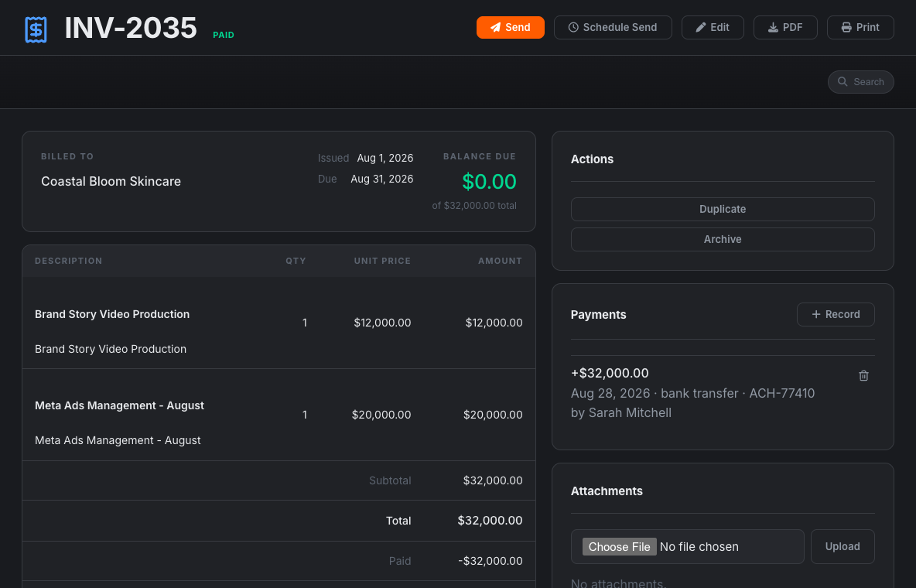The width and height of the screenshot is (916, 588).
Task: Open Schedule Send
Action: coord(613,28)
